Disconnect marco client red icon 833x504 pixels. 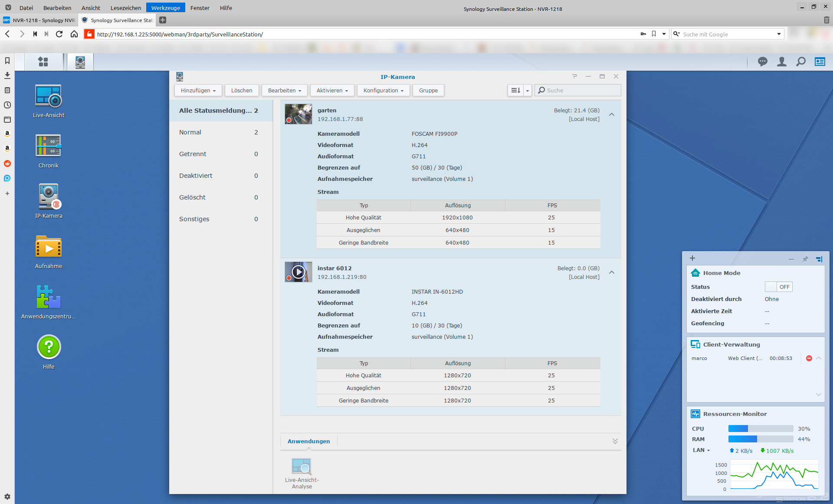pos(809,358)
